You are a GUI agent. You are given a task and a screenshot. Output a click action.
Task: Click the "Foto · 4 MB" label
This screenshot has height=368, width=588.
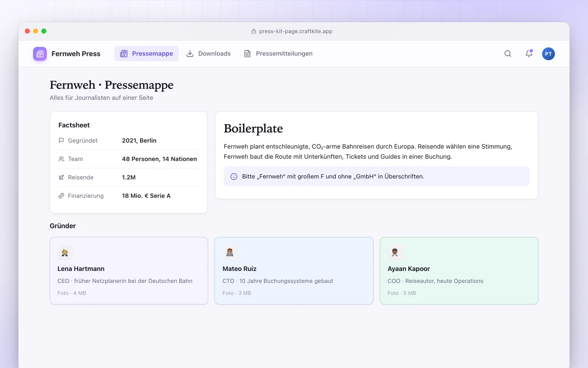pyautogui.click(x=72, y=293)
